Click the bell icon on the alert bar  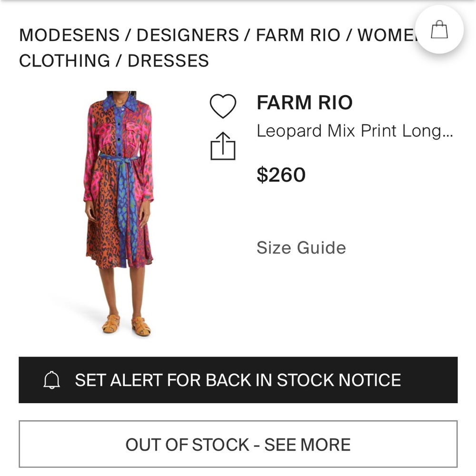pyautogui.click(x=51, y=380)
